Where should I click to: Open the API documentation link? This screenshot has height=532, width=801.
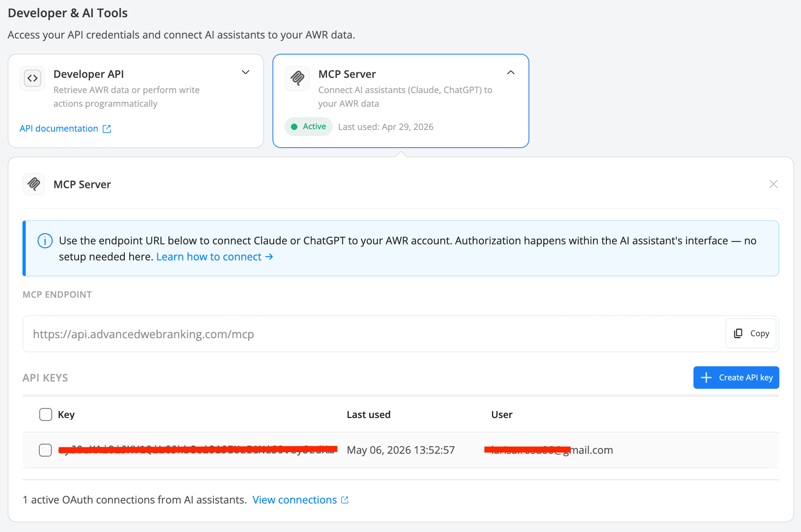click(x=59, y=128)
